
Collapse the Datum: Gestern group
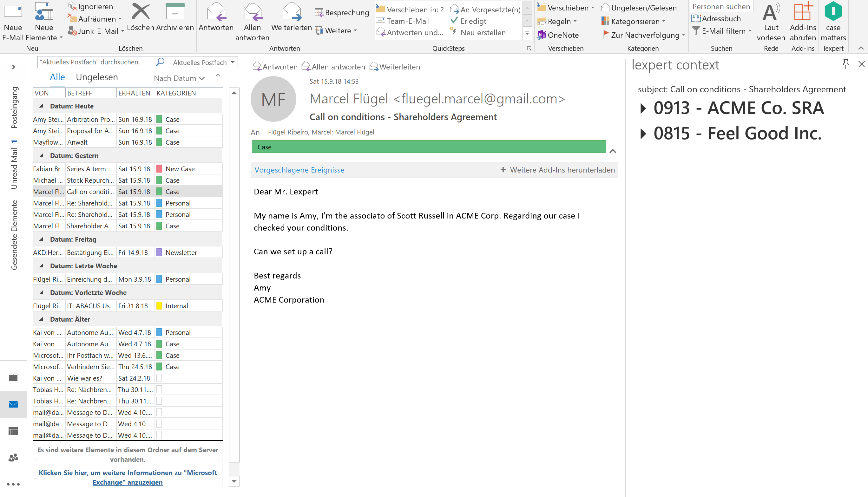pos(41,155)
